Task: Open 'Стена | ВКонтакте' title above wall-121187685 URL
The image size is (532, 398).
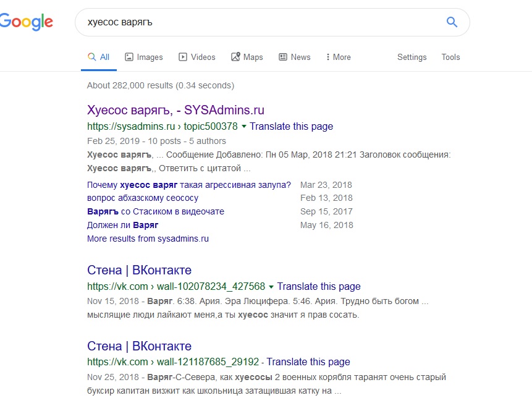Action: pyautogui.click(x=139, y=346)
